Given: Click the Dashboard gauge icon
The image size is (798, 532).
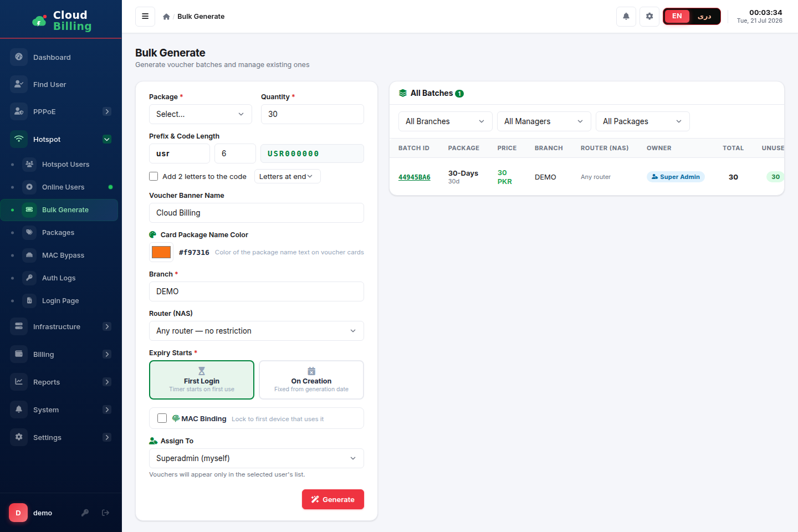Looking at the screenshot, I should [x=19, y=57].
